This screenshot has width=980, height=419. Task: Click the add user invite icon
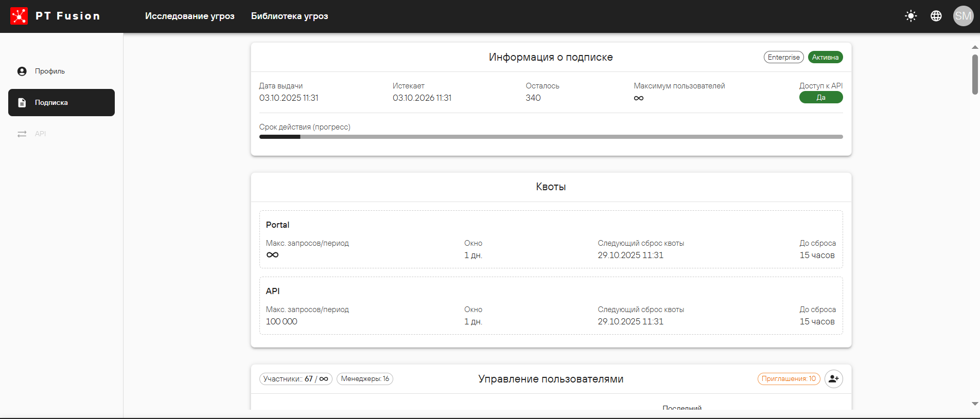coord(833,379)
